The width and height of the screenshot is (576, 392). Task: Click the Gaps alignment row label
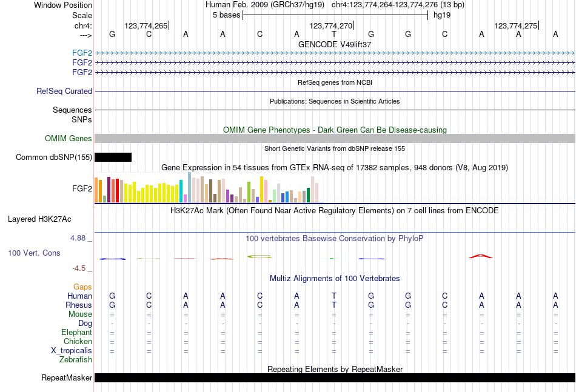[82, 287]
